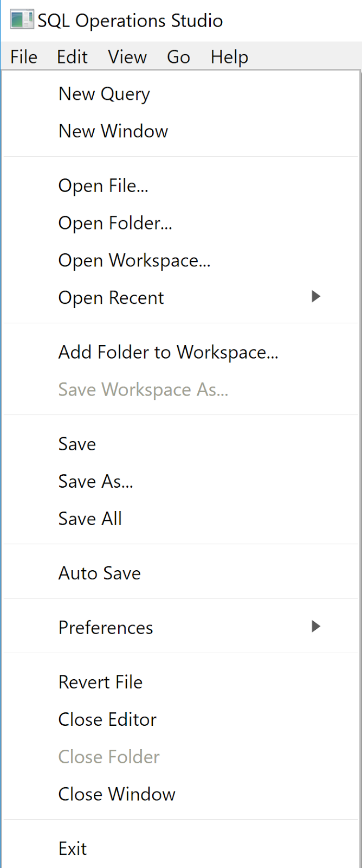Expand the Open Recent submenu arrow
The image size is (362, 868).
316,297
